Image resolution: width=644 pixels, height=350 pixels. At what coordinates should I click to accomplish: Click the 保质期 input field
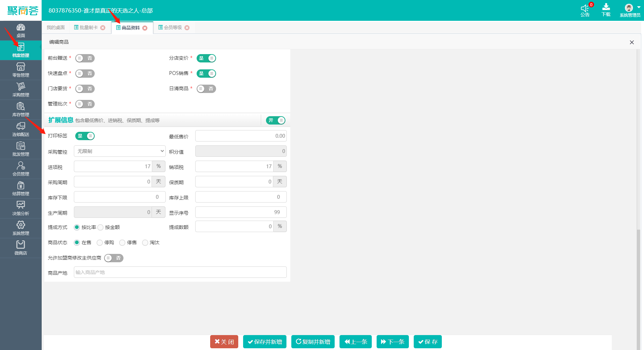234,182
